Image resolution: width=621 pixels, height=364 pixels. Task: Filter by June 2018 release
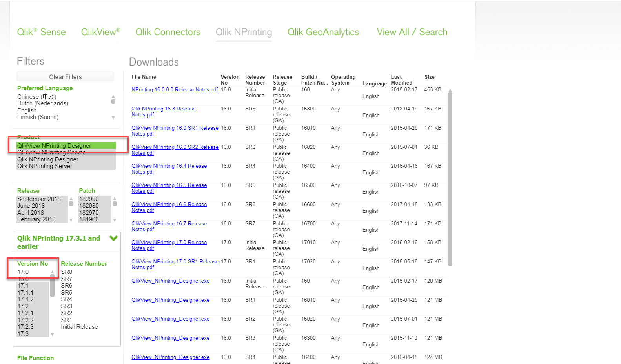42,206
